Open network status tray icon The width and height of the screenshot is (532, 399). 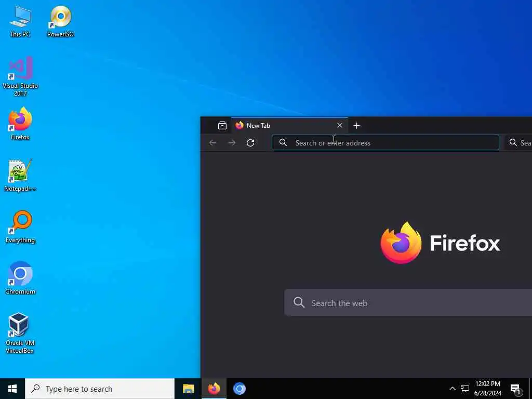tap(465, 389)
